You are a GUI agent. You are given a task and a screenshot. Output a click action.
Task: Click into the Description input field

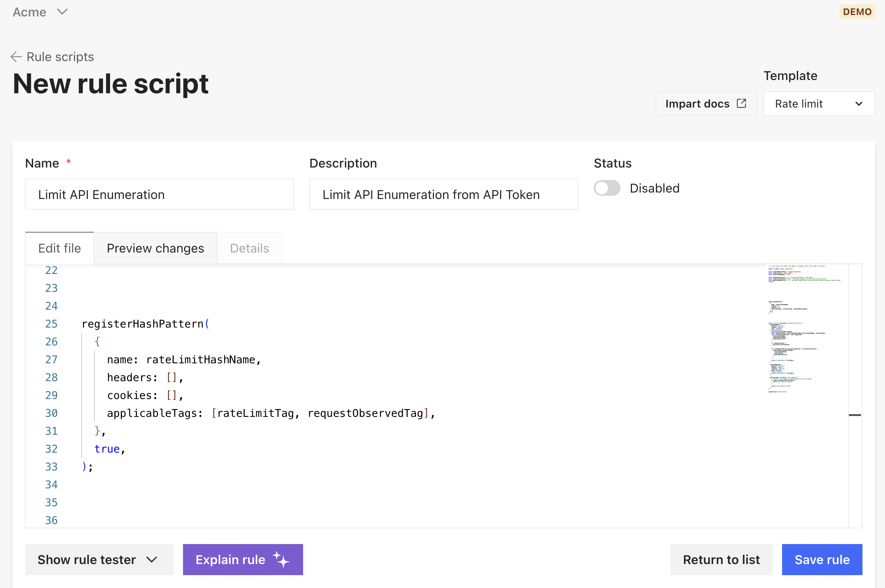(444, 194)
